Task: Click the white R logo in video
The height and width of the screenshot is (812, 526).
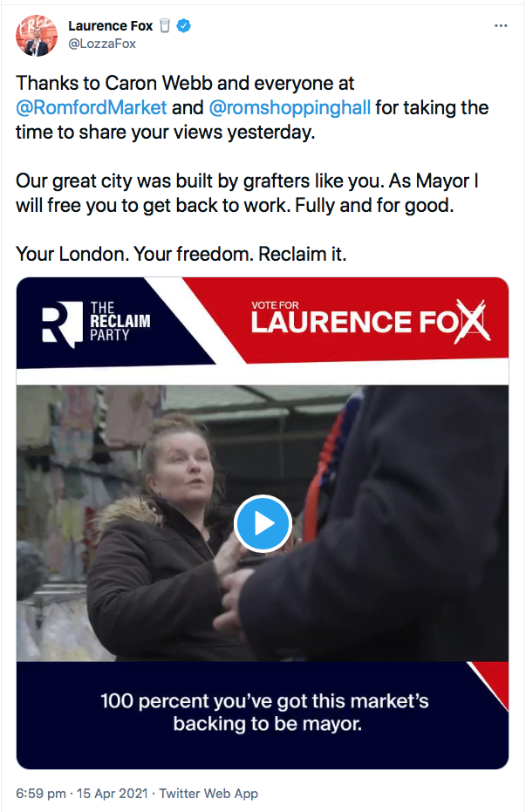Action: 62,324
